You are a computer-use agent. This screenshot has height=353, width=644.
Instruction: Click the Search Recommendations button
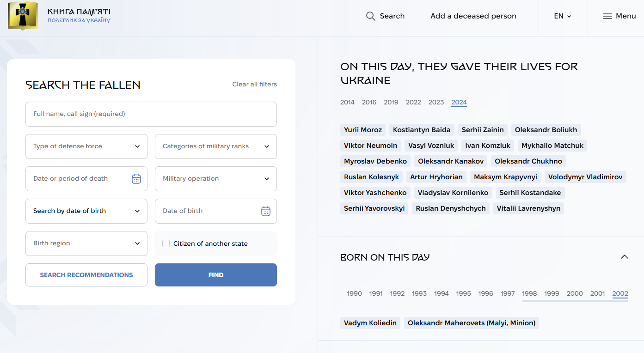[x=86, y=275]
